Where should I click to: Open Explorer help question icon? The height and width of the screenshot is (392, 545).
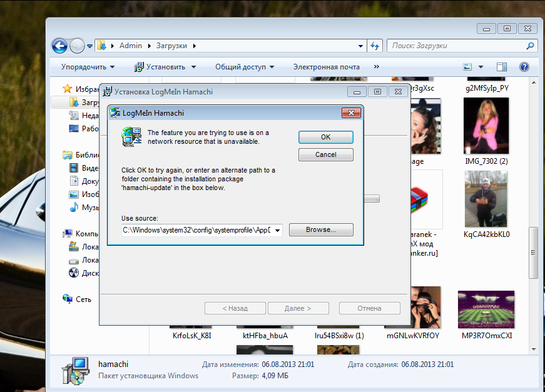point(524,67)
